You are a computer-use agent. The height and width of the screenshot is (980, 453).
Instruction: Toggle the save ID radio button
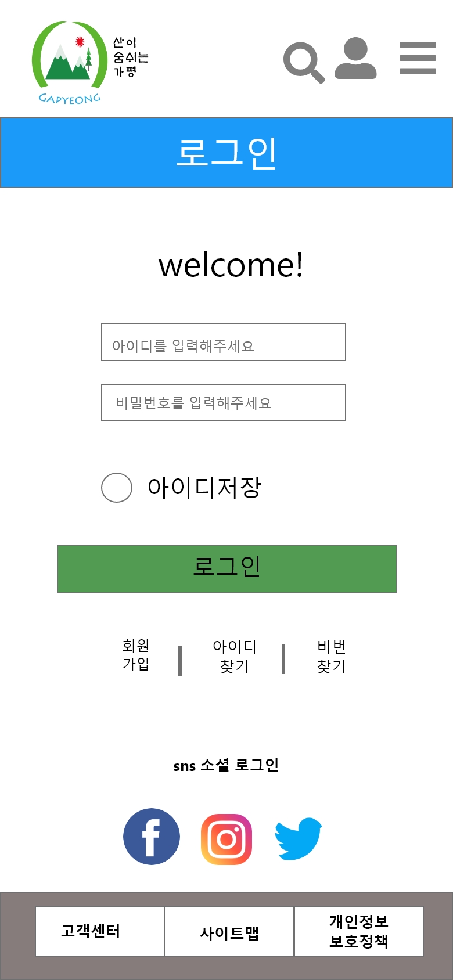[116, 488]
